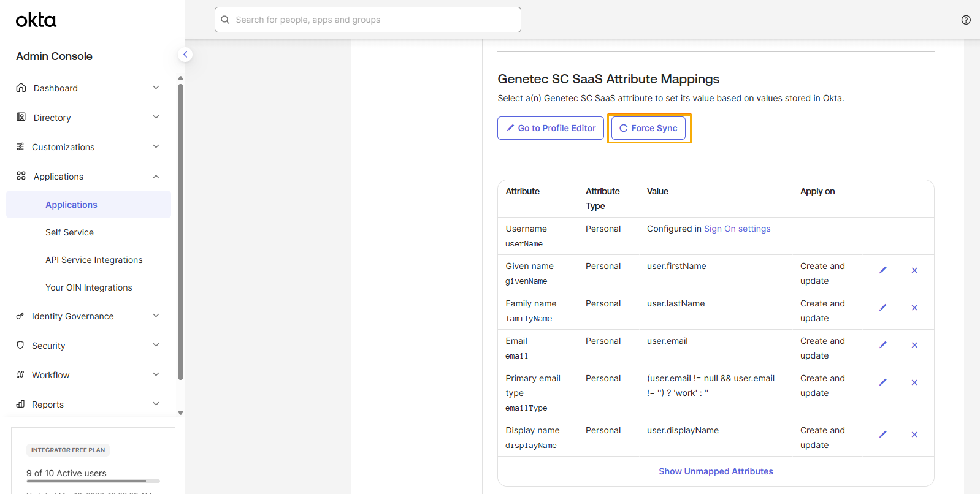Open the Dashboard home icon
980x494 pixels.
coord(21,88)
